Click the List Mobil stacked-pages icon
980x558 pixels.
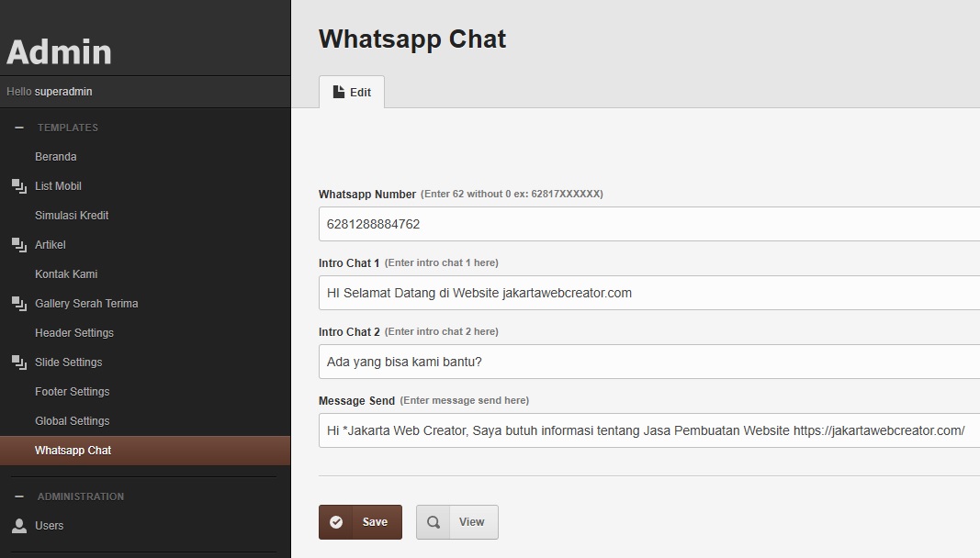pos(18,186)
